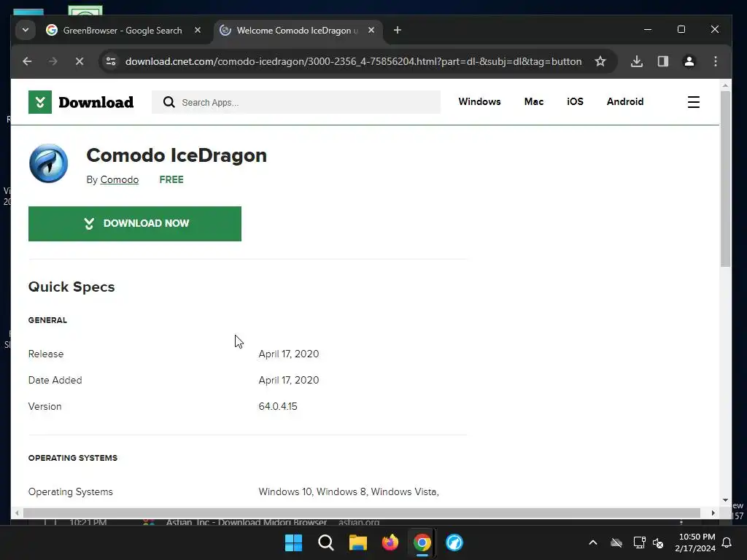The image size is (747, 560).
Task: Click the scroll down arrow
Action: (x=725, y=500)
